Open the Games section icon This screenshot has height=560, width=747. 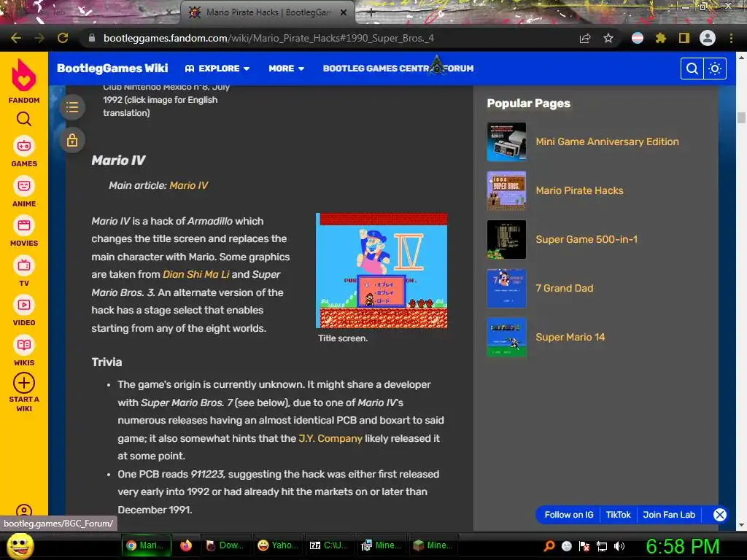(24, 146)
